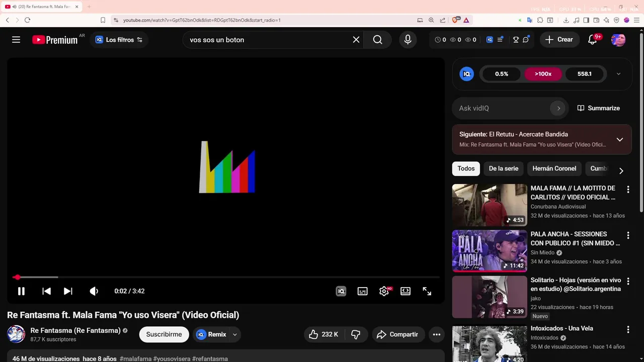644x362 pixels.
Task: Click the #malafama hashtag link
Action: tap(135, 359)
